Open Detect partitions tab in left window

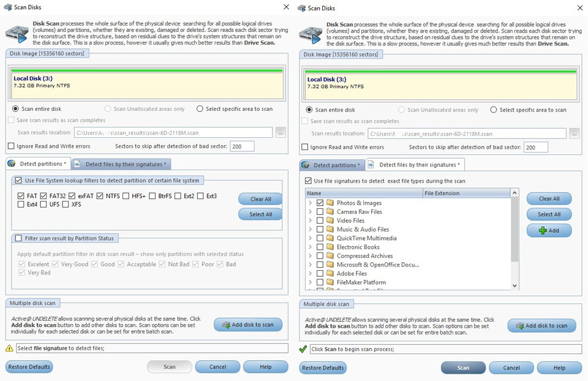click(38, 164)
